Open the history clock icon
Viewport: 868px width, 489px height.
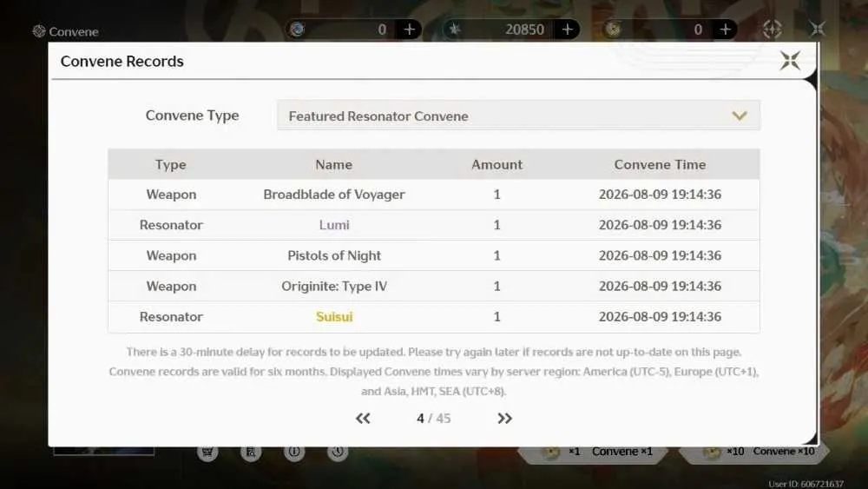[x=338, y=452]
